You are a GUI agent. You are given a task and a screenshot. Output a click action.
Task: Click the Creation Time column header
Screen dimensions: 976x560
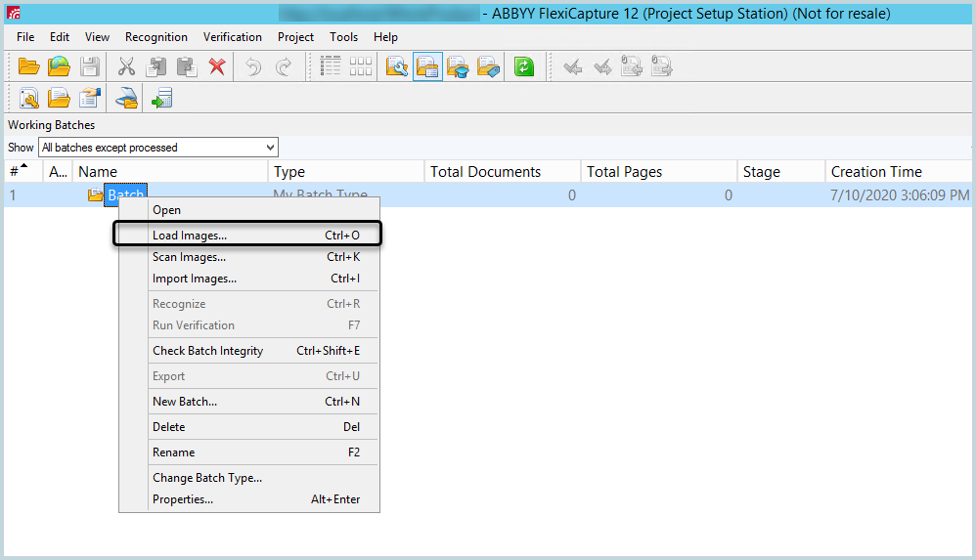click(x=899, y=172)
